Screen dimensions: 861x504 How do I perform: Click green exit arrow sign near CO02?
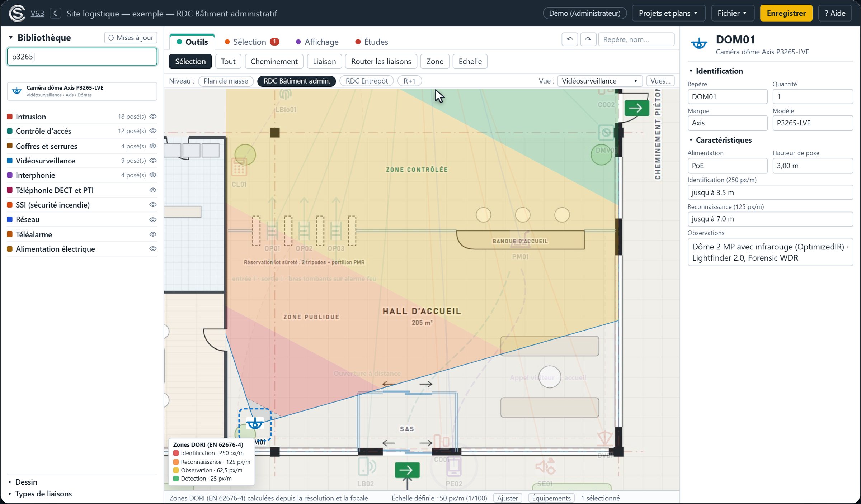[636, 108]
